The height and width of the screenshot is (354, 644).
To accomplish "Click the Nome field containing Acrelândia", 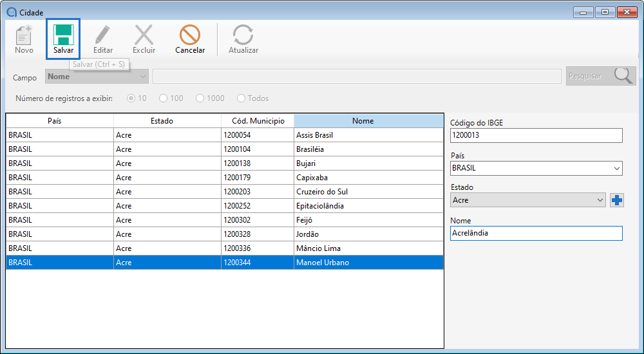I will (536, 233).
